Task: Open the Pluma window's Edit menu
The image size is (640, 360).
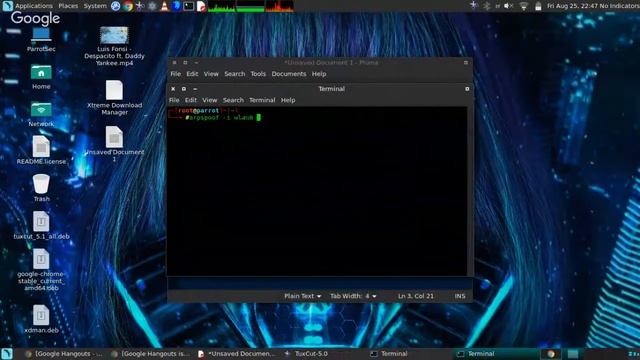Action: click(192, 74)
